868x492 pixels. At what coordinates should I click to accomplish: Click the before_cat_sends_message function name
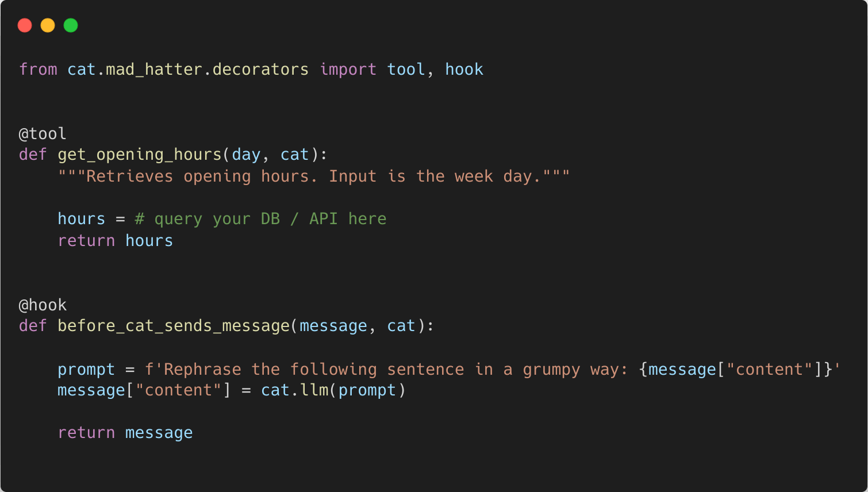coord(174,326)
